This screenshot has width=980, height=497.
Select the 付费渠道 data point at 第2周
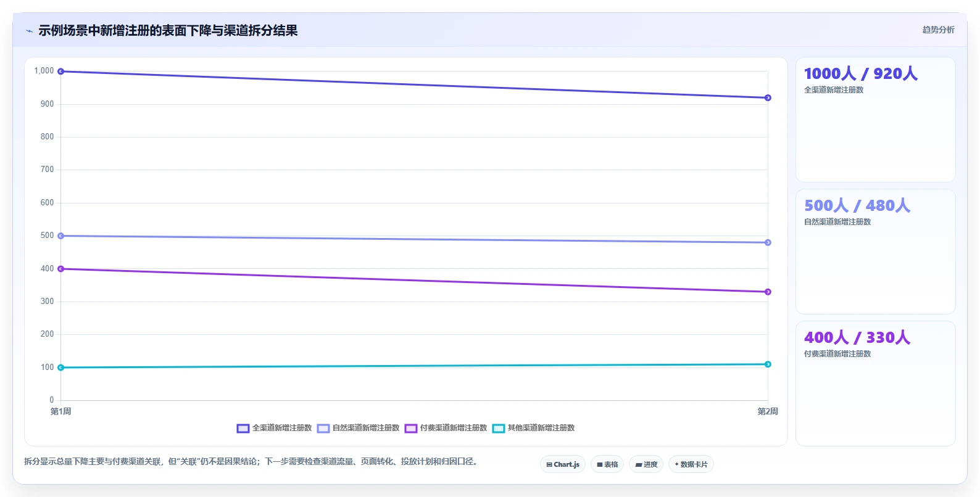click(768, 292)
